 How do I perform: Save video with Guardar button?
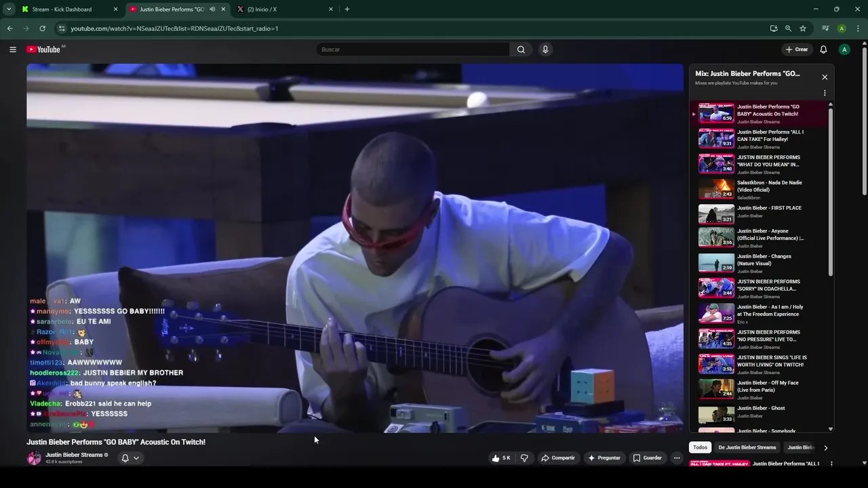(x=647, y=458)
